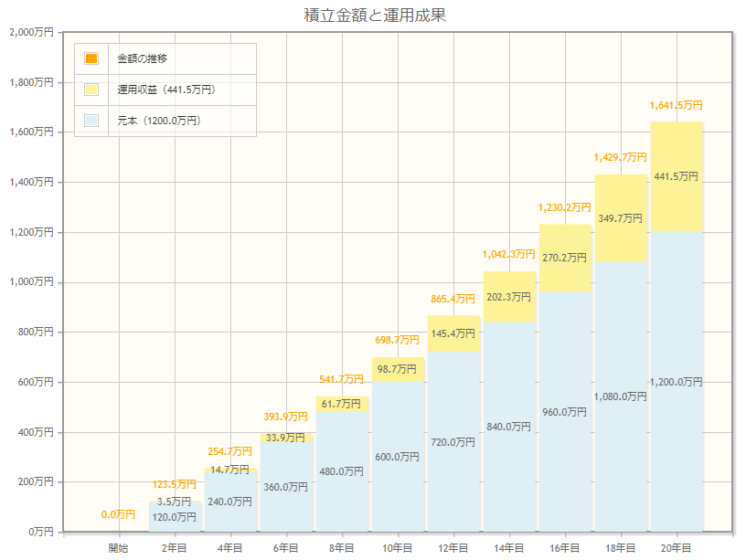Click the light blue 元本 legend swatch
The height and width of the screenshot is (560, 746).
pyautogui.click(x=91, y=121)
